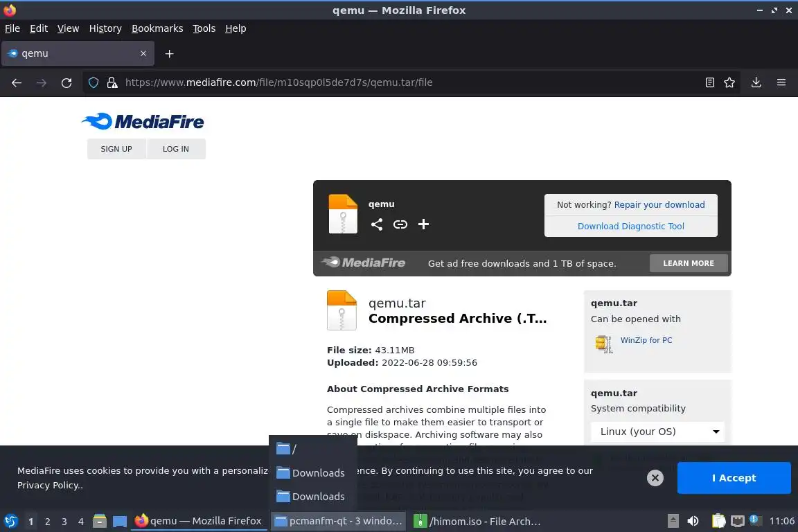Expand the Linux (your OS) dropdown

point(657,431)
